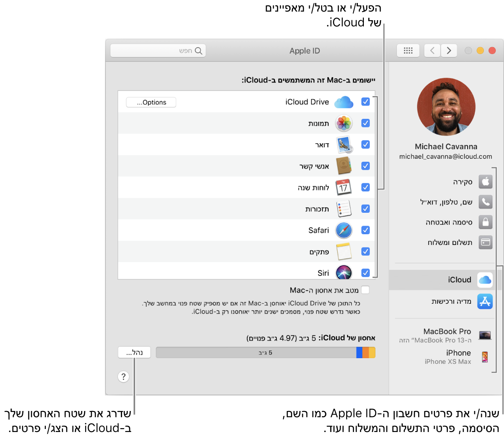Image resolution: width=504 pixels, height=438 pixels.
Task: Click Michael Cavanna's profile photo
Action: [x=446, y=106]
